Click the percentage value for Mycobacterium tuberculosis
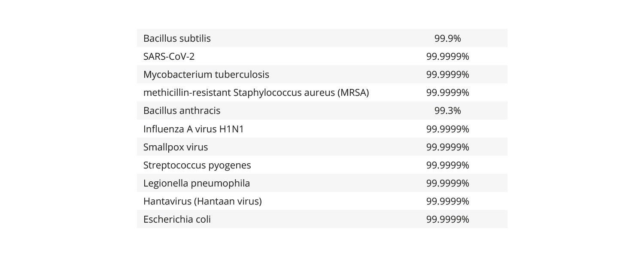Screen dimensions: 644x257 [x=447, y=74]
